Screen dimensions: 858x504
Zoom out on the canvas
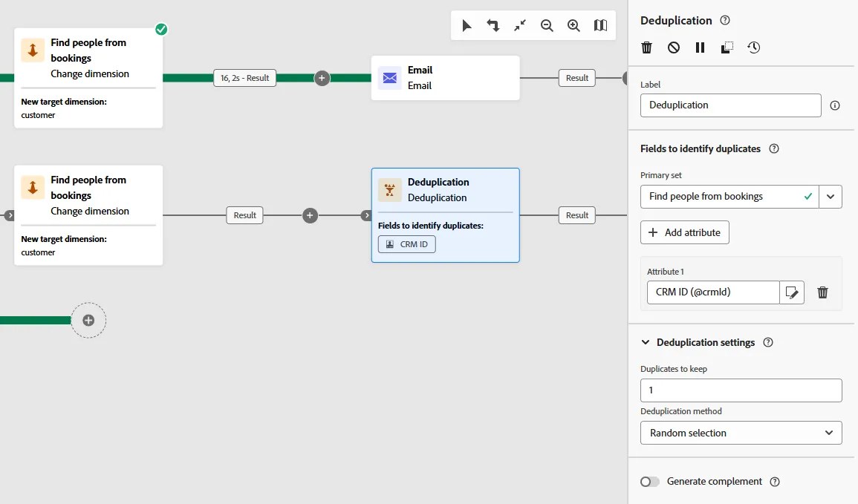[547, 26]
